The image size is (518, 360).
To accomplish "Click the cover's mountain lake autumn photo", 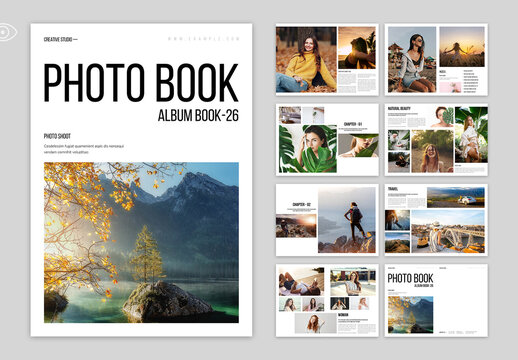I will [x=141, y=242].
